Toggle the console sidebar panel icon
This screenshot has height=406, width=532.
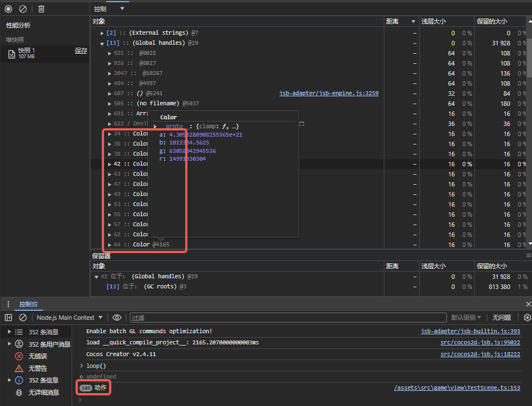[x=8, y=318]
